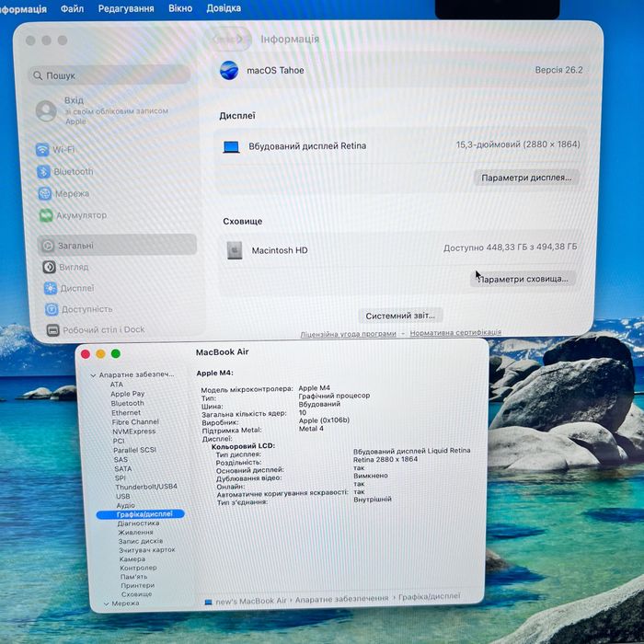Select Зчитувач карток entry
Viewport: 644px width, 644px height.
click(x=147, y=550)
